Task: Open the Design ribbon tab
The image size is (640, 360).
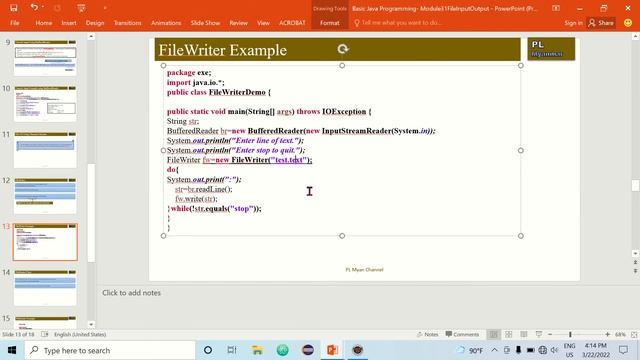Action: tap(95, 23)
